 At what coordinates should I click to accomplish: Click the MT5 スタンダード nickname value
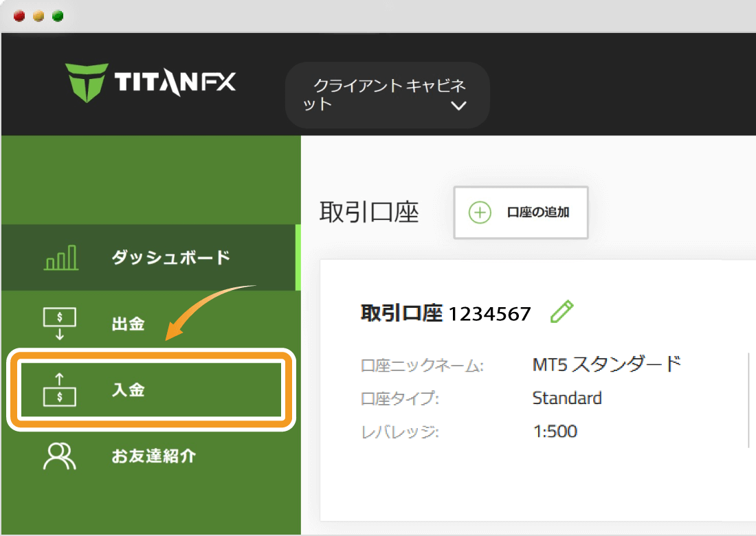607,364
